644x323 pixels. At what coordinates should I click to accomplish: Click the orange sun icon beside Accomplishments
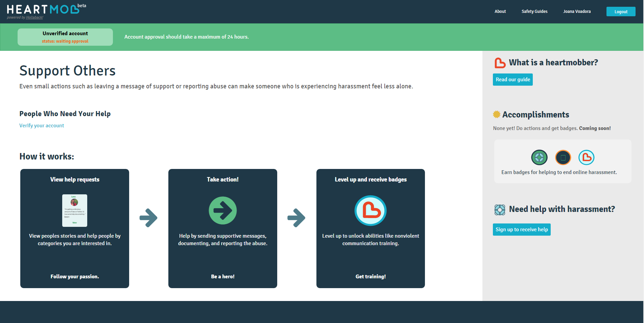496,114
